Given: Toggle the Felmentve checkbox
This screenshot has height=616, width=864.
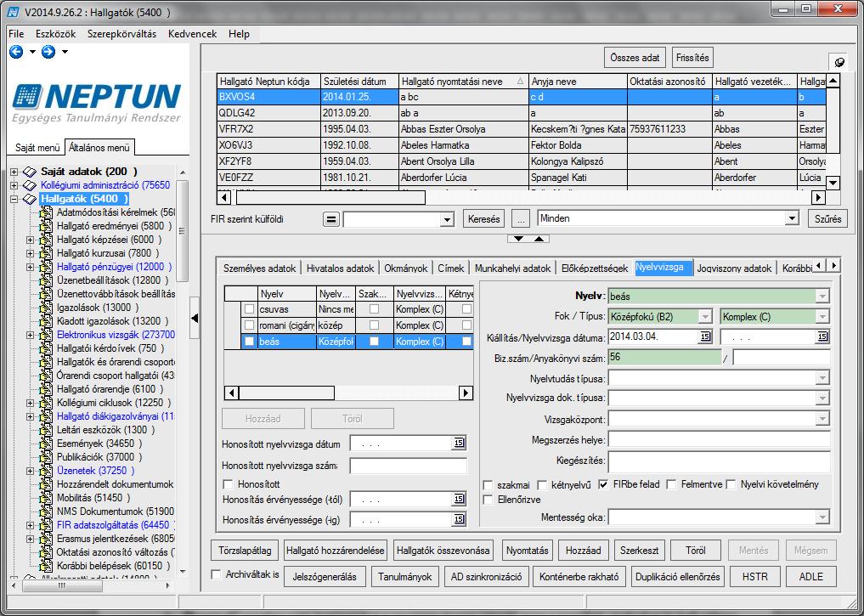Looking at the screenshot, I should click(x=671, y=485).
